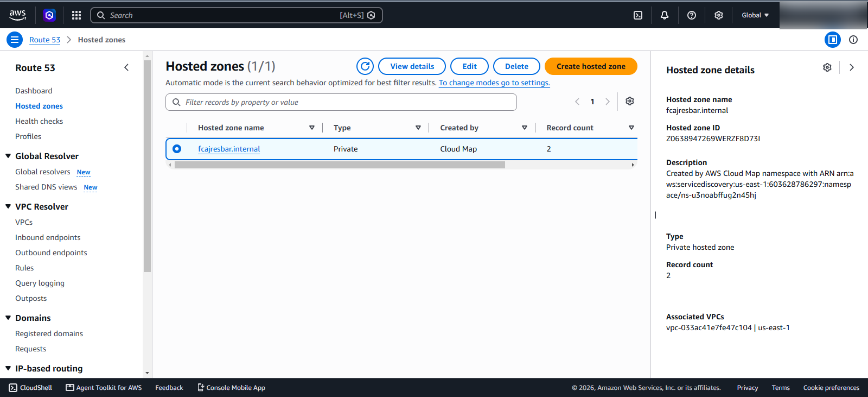
Task: Close the hosted zone details panel
Action: pos(852,67)
